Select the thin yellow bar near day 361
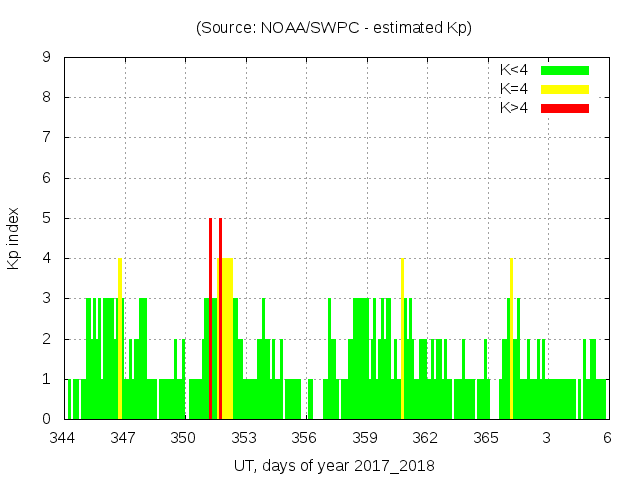640x480 pixels. (402, 340)
